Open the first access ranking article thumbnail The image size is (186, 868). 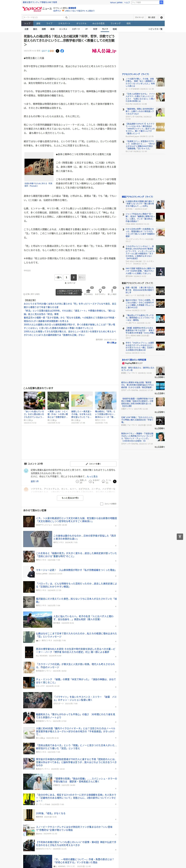(160, 82)
